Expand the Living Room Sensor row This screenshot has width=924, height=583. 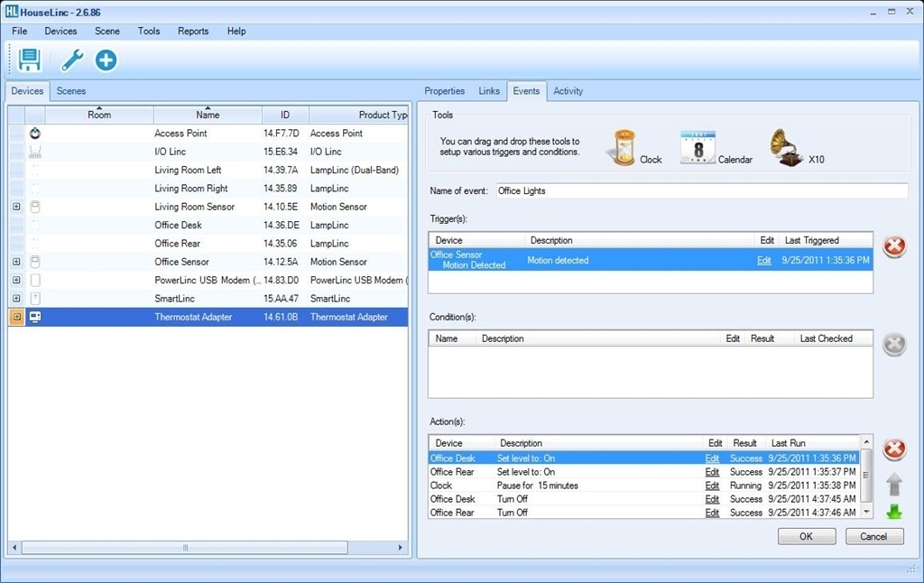(16, 207)
